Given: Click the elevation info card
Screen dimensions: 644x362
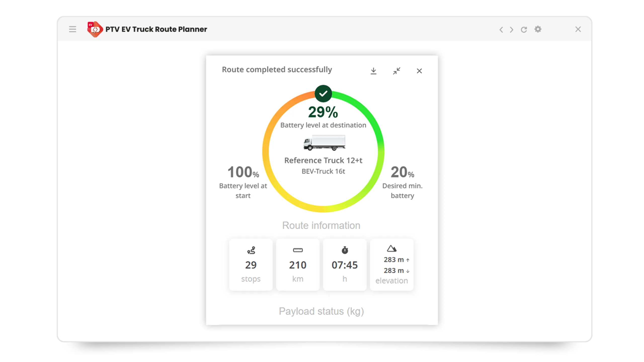Looking at the screenshot, I should (x=392, y=265).
